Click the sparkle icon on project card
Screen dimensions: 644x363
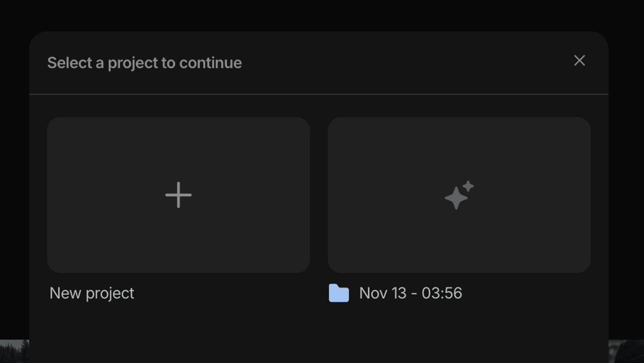(459, 195)
